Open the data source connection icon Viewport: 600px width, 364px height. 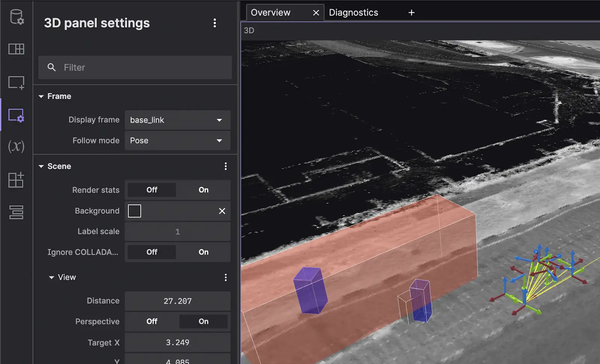point(16,17)
